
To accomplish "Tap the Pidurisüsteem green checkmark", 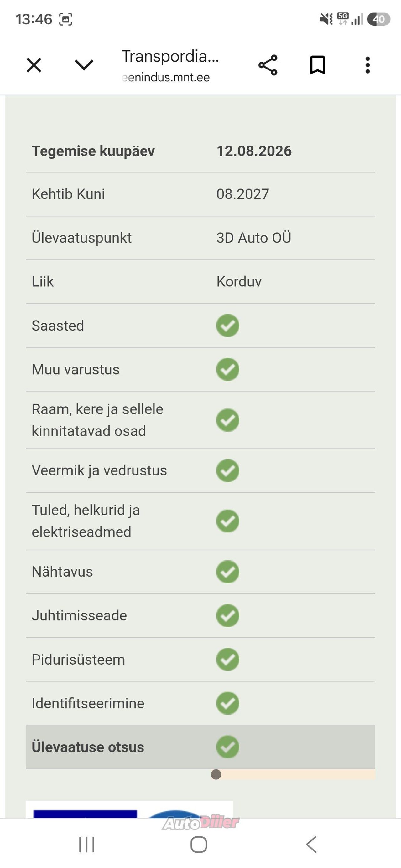I will [228, 660].
